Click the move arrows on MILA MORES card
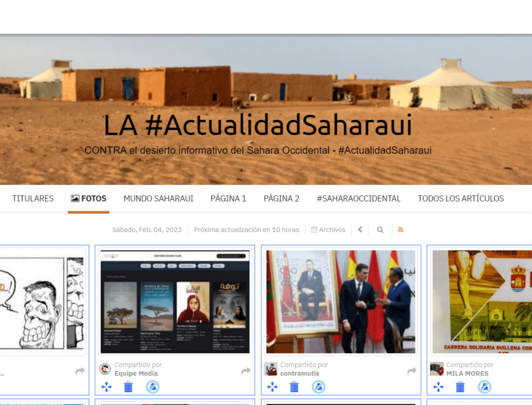 437,386
